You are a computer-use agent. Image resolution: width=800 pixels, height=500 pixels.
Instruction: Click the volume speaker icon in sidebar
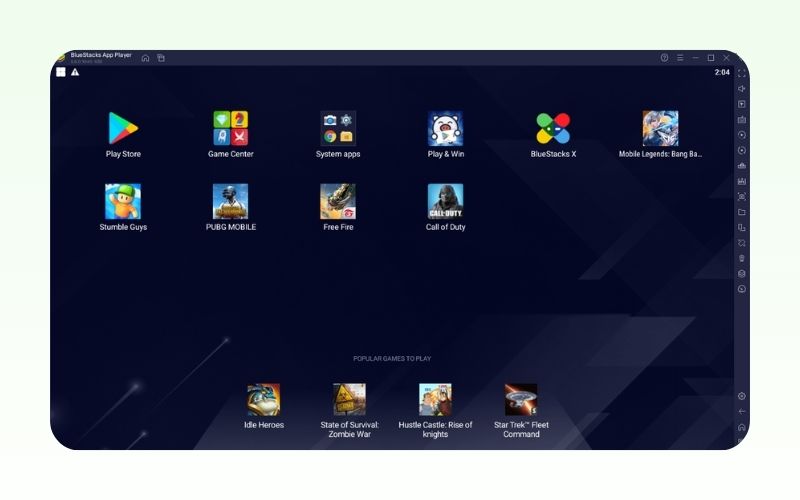tap(742, 89)
